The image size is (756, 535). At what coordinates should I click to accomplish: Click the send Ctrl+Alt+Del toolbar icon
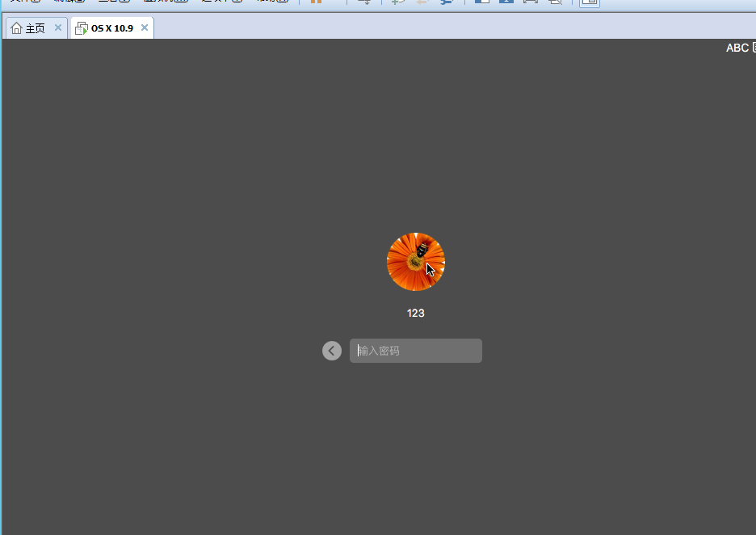point(365,2)
